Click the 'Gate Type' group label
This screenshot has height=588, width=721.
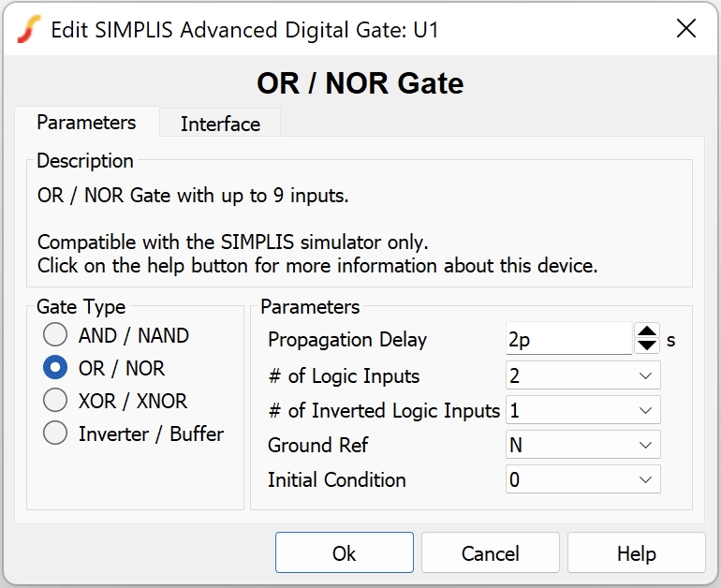click(x=81, y=307)
